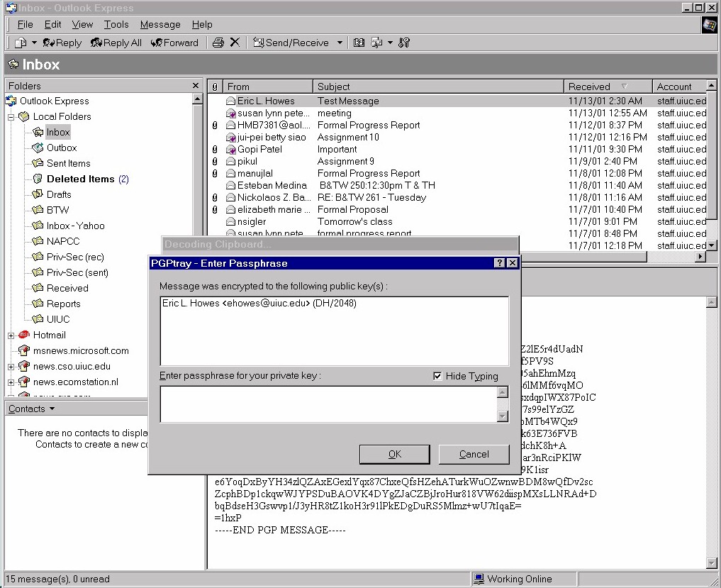This screenshot has width=721, height=588.
Task: Expand the news.ecomstation.nl tree node
Action: click(11, 382)
